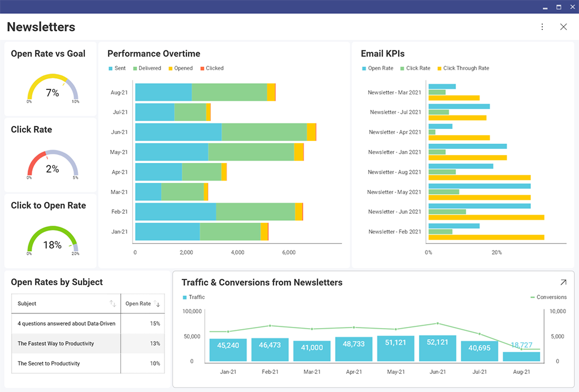
Task: Click the 'Newsletter - Jan 2021' label
Action: [394, 152]
